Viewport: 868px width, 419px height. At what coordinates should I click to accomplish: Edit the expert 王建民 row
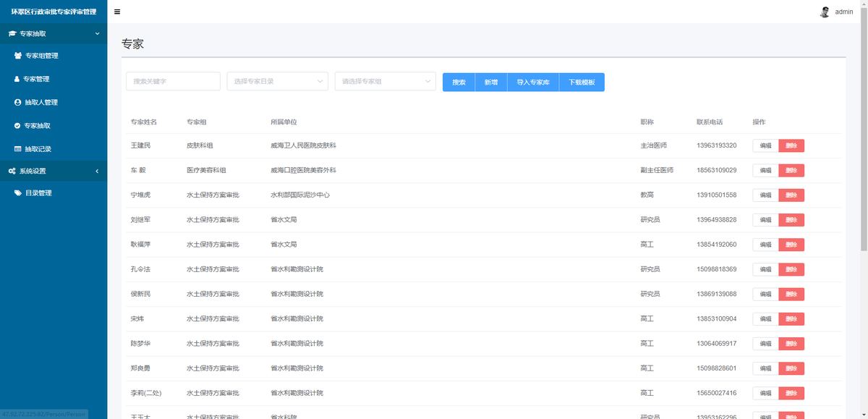tap(765, 145)
